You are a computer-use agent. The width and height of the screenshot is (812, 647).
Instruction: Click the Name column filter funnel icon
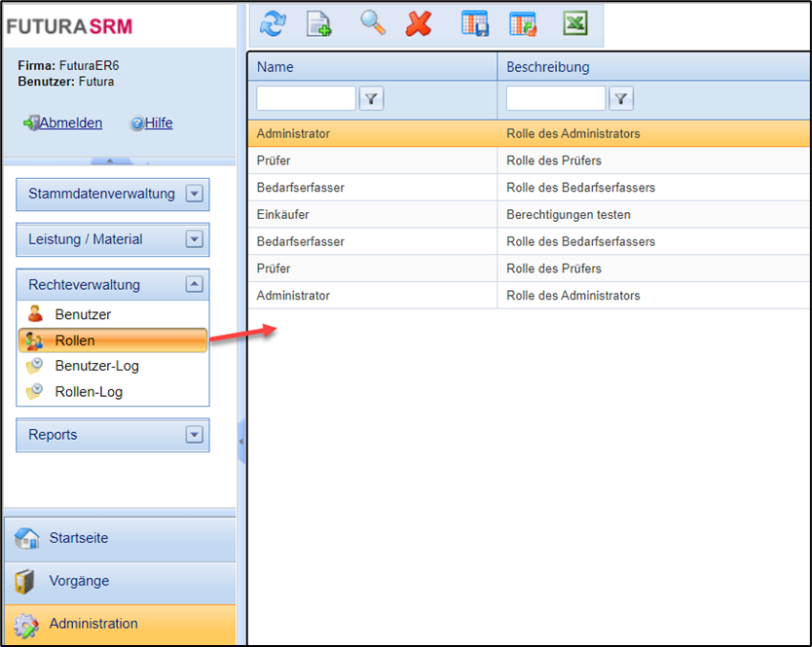tap(371, 98)
